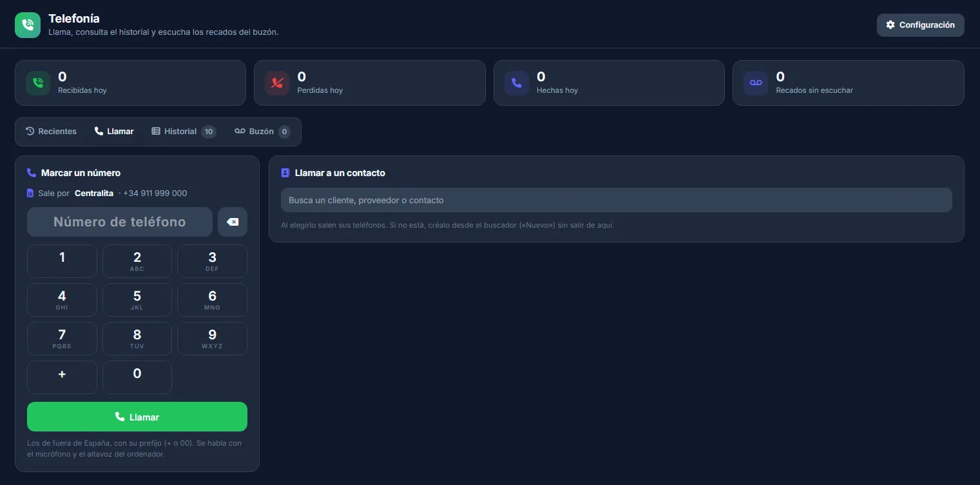
Task: Click the voicemail icon in Recados card
Action: pos(756,83)
